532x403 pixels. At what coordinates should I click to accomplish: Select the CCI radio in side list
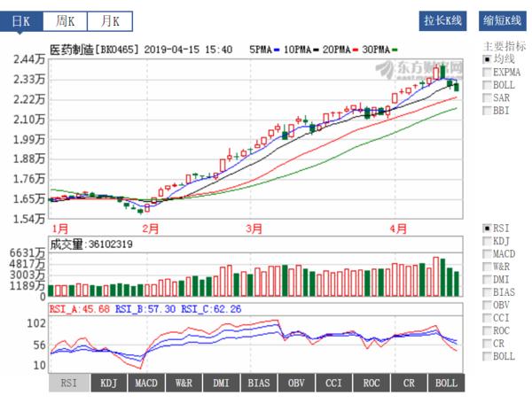(x=487, y=318)
